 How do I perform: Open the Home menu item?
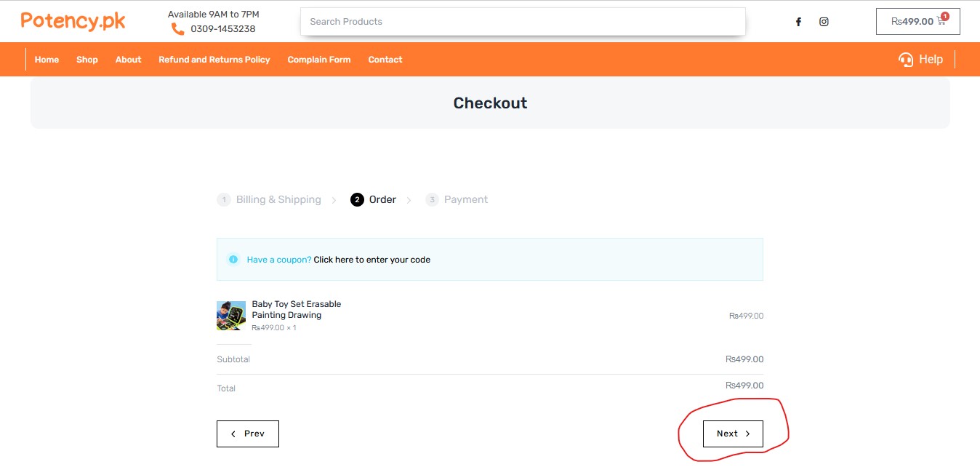[47, 60]
